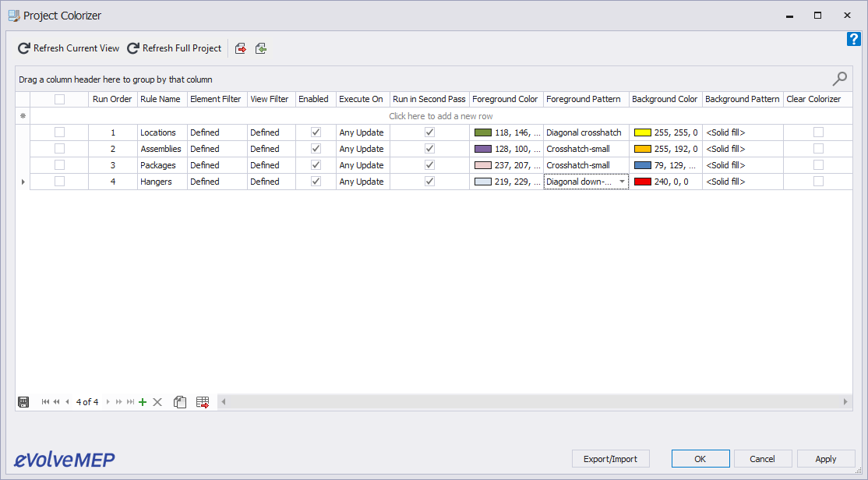Click the Cancel button
868x480 pixels.
(762, 458)
